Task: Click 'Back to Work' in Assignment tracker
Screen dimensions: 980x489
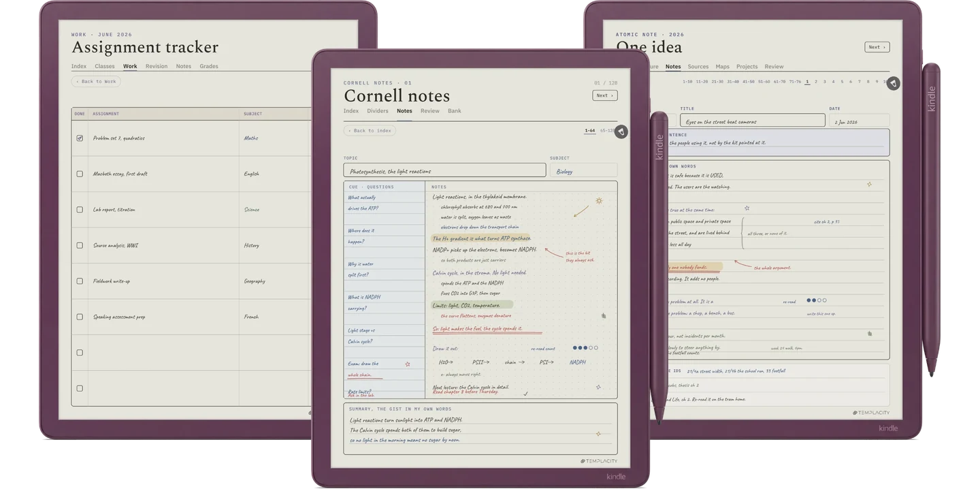Action: pyautogui.click(x=96, y=82)
